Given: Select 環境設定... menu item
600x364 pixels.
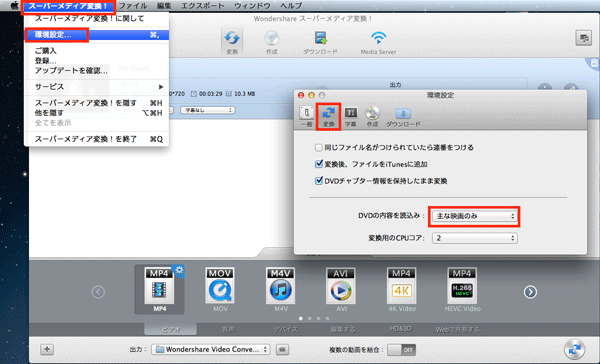Looking at the screenshot, I should 96,35.
